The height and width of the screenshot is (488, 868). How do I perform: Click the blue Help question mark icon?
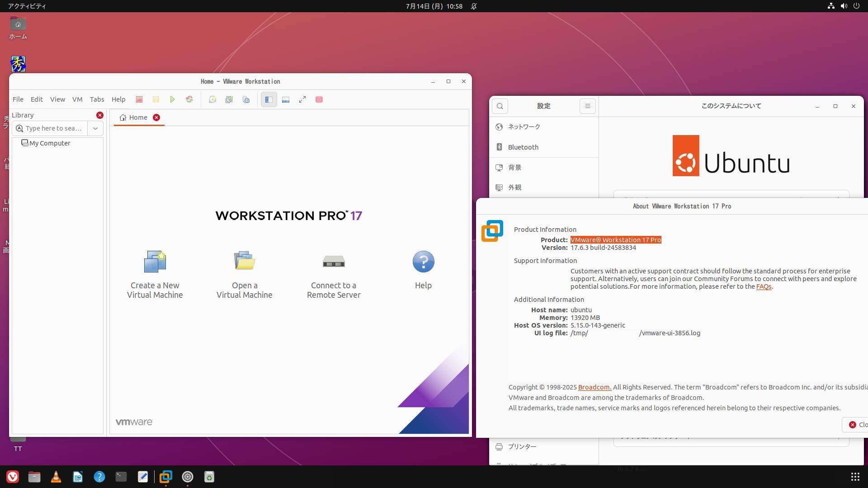(424, 262)
